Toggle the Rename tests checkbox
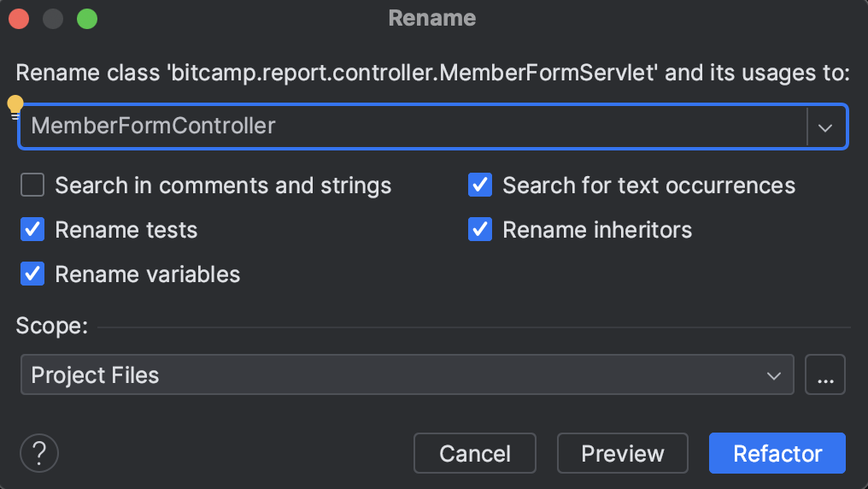868x489 pixels. (x=32, y=230)
